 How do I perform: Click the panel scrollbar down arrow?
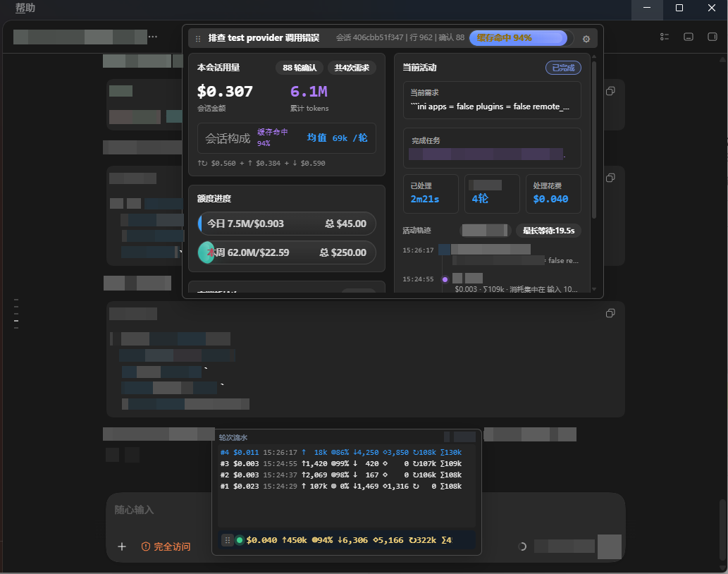point(594,289)
